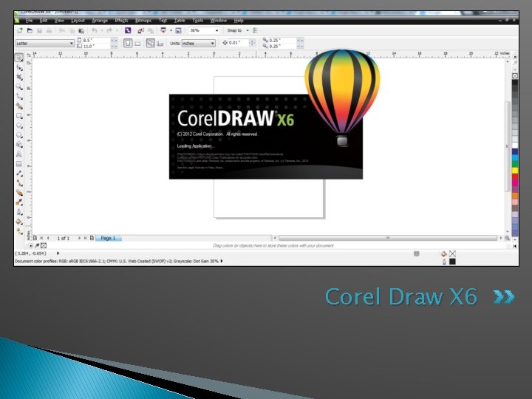Viewport: 532px width, 399px height.
Task: Click the Welcome Screen icon
Action: coord(179,30)
